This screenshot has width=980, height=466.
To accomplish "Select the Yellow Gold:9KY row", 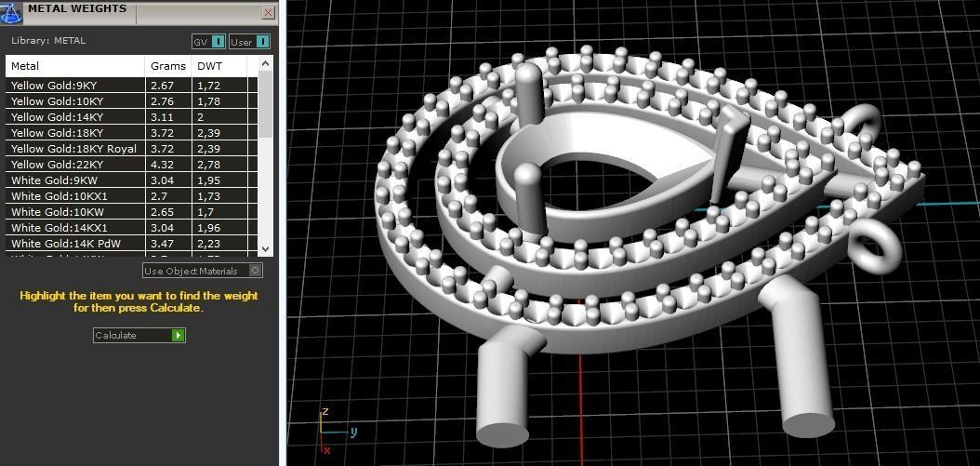I will tap(131, 85).
